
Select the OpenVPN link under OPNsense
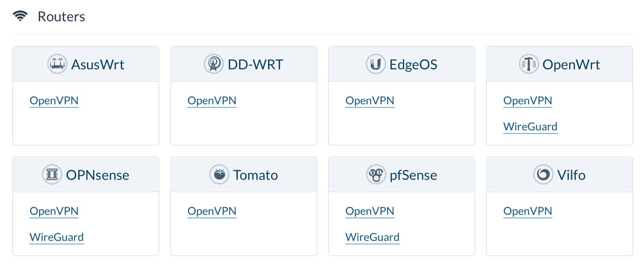54,211
